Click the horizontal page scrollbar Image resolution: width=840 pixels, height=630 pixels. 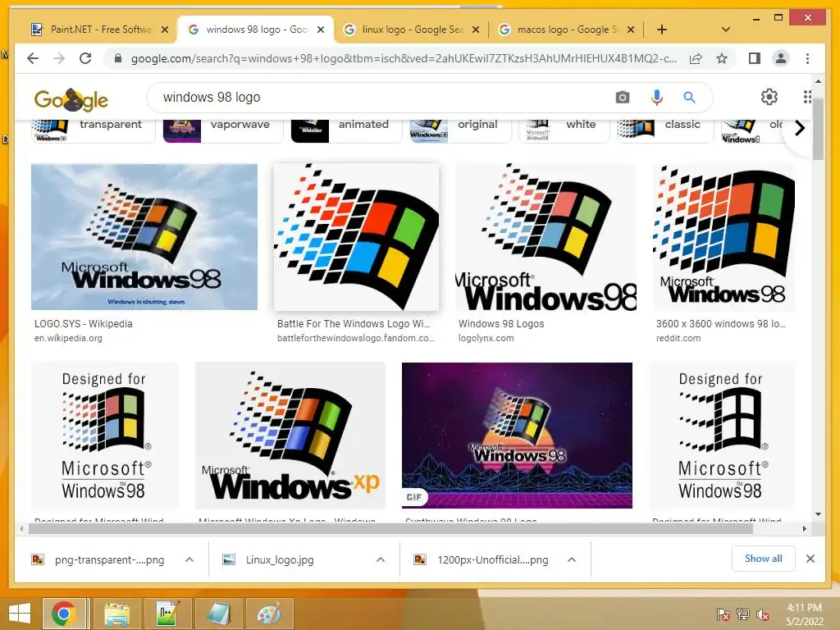pyautogui.click(x=391, y=529)
